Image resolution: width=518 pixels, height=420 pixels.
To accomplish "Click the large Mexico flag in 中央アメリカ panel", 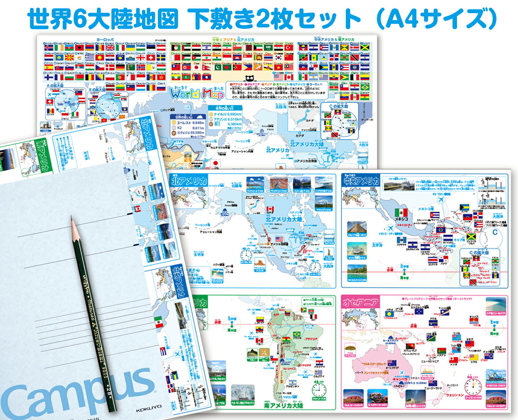I will coord(401,213).
